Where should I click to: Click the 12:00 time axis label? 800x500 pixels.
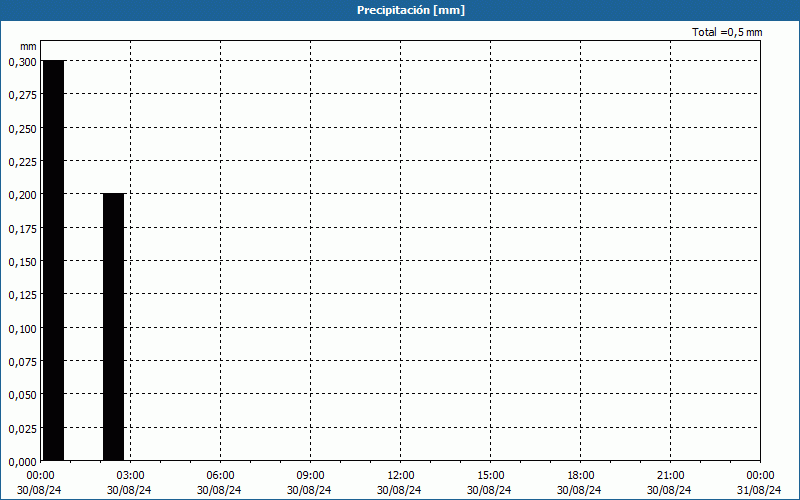pos(401,476)
